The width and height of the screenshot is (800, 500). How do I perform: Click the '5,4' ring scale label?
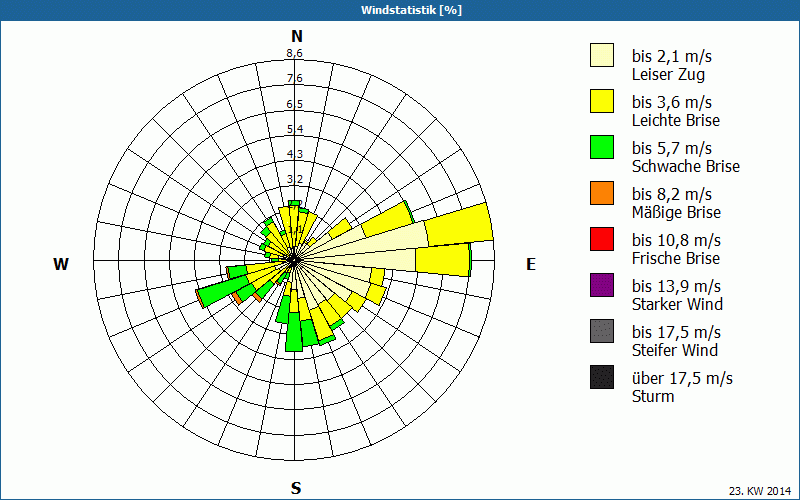(294, 129)
